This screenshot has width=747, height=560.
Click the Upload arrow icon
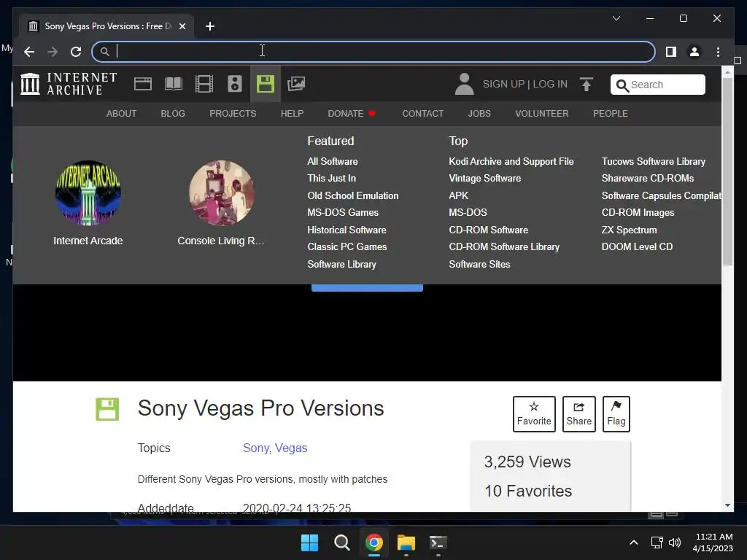point(587,85)
